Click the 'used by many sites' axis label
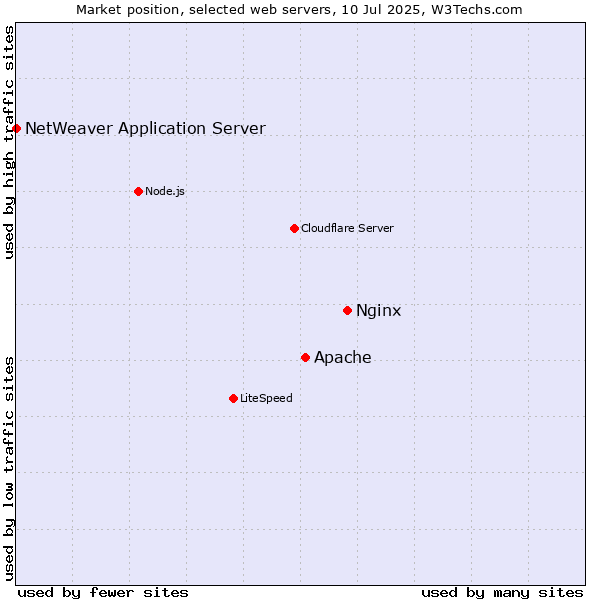 [x=502, y=592]
